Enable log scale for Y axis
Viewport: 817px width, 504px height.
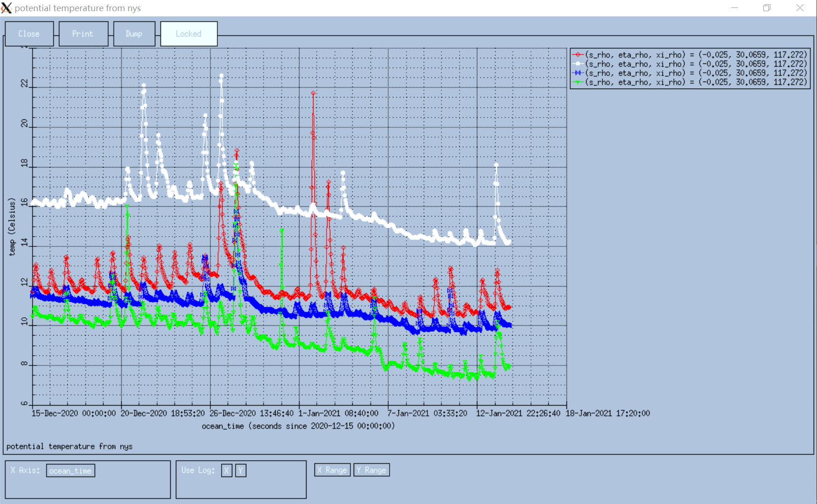240,470
